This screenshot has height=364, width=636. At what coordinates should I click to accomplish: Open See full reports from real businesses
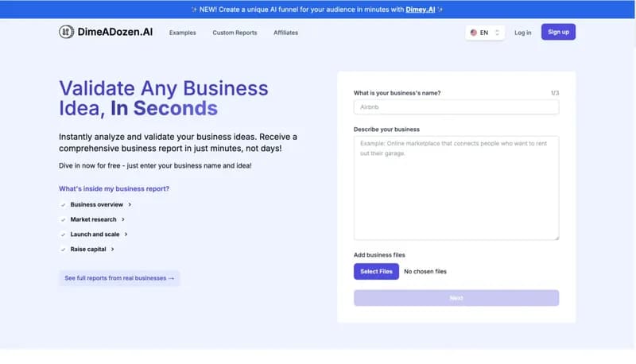point(119,278)
